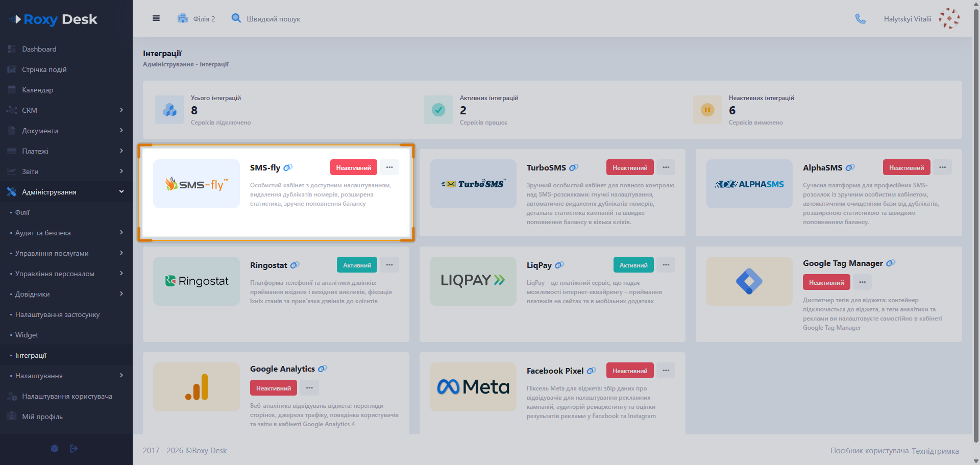980x465 pixels.
Task: Open Налаштування користувача in the sidebar
Action: 66,396
